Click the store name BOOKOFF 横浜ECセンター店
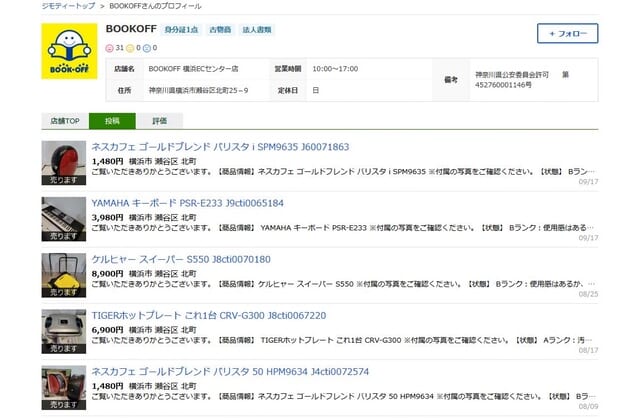This screenshot has height=420, width=640. click(x=193, y=69)
